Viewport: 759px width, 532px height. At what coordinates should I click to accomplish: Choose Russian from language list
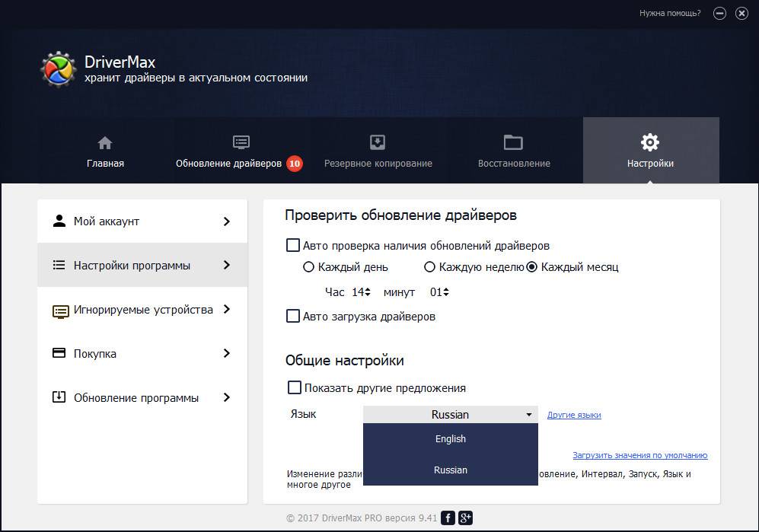pyautogui.click(x=450, y=470)
